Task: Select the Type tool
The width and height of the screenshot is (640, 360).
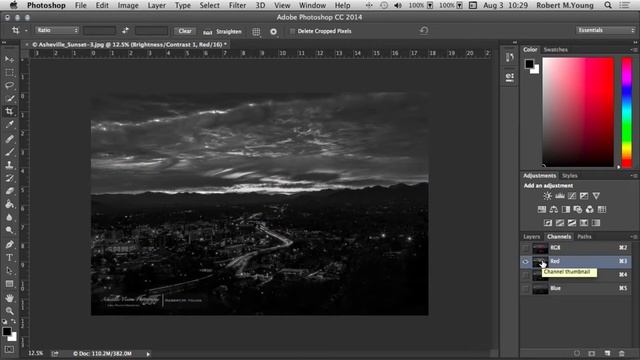Action: tap(9, 258)
